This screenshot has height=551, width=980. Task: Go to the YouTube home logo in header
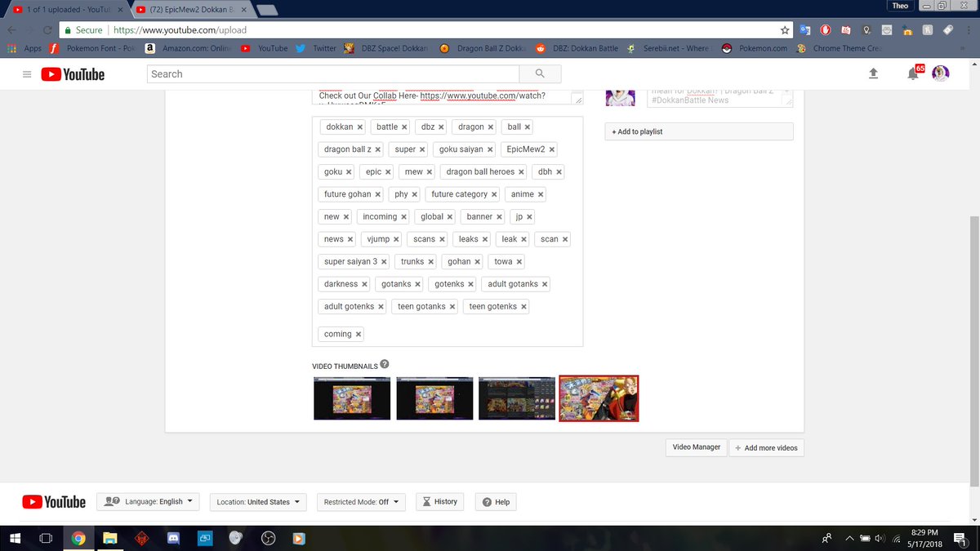click(73, 74)
